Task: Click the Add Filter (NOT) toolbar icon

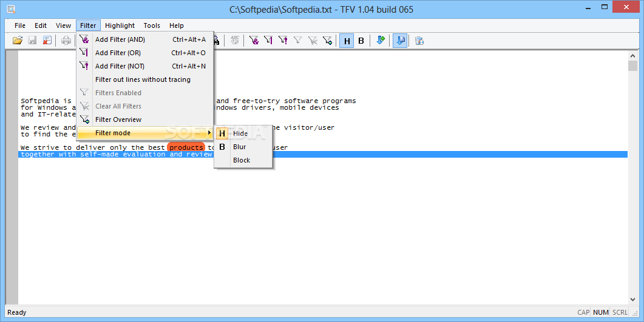Action: [x=283, y=41]
